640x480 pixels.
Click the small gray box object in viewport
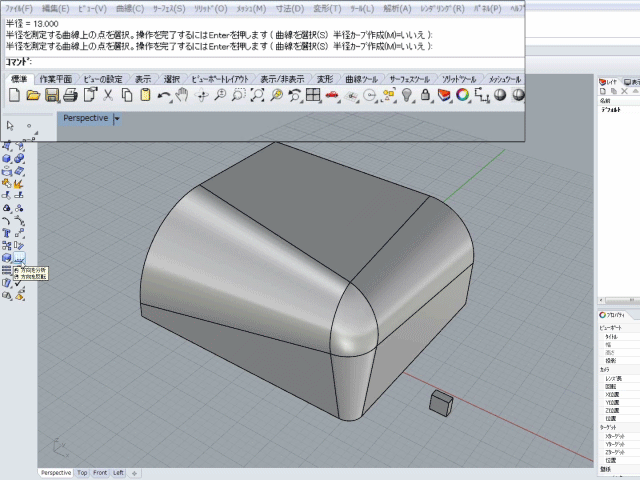[x=441, y=403]
